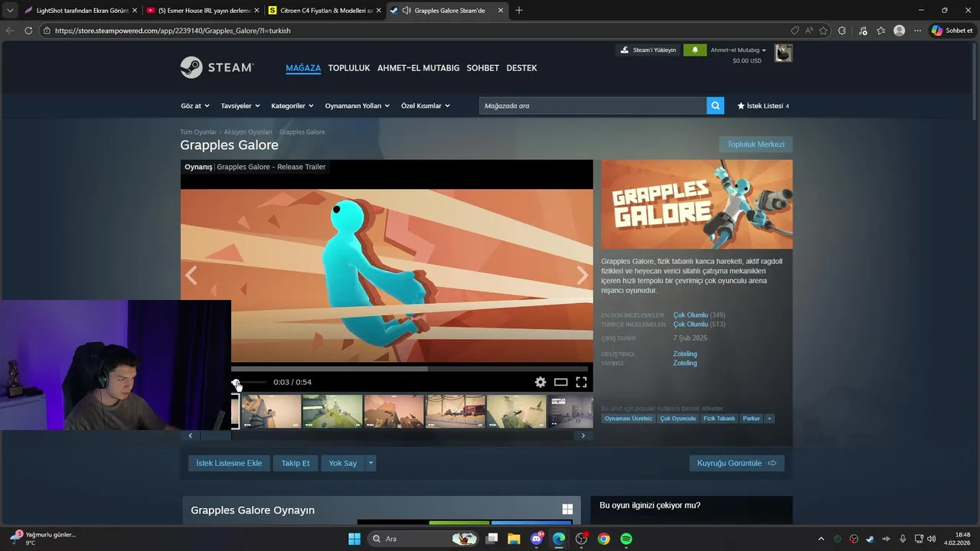Open new browser tab plus button
The height and width of the screenshot is (551, 980).
tap(519, 10)
